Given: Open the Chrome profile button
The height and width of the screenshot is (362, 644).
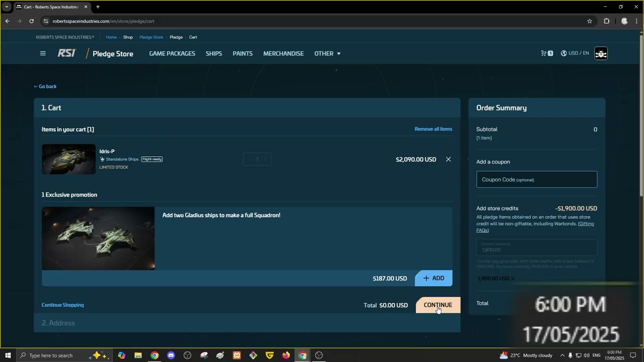Looking at the screenshot, I should (x=624, y=21).
